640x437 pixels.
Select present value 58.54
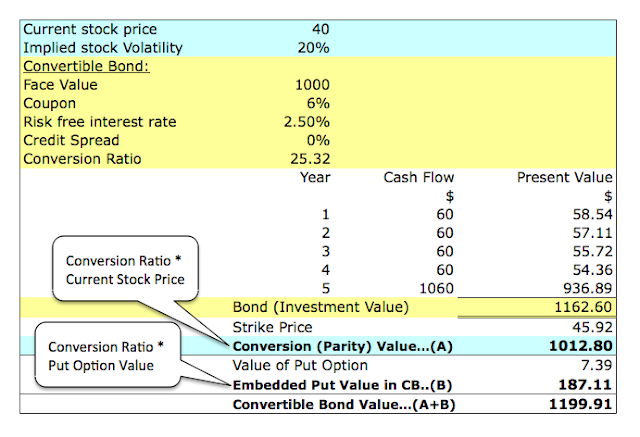pos(592,215)
